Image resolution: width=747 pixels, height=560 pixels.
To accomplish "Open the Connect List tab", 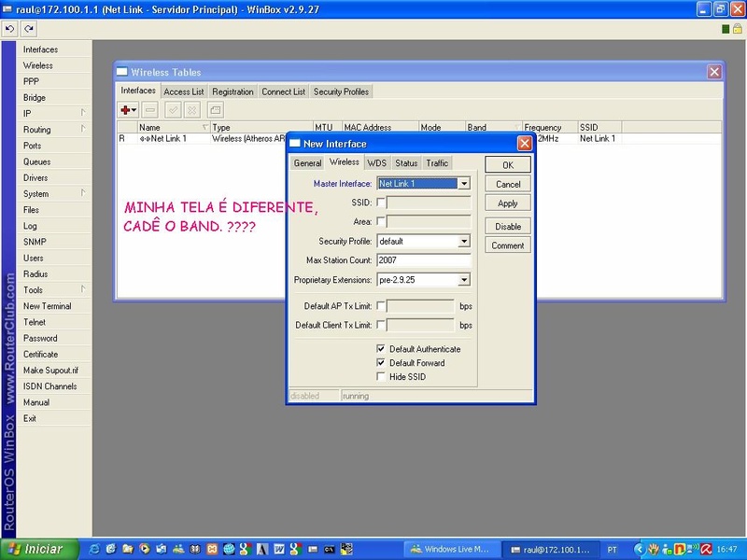I will [x=284, y=91].
